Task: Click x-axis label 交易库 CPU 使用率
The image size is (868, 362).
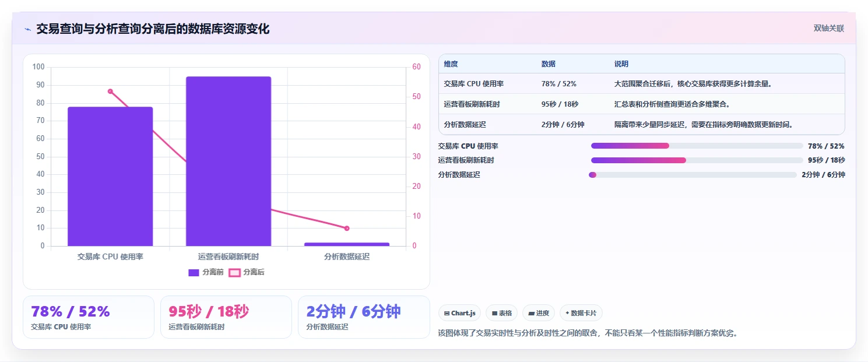Action: click(x=110, y=256)
